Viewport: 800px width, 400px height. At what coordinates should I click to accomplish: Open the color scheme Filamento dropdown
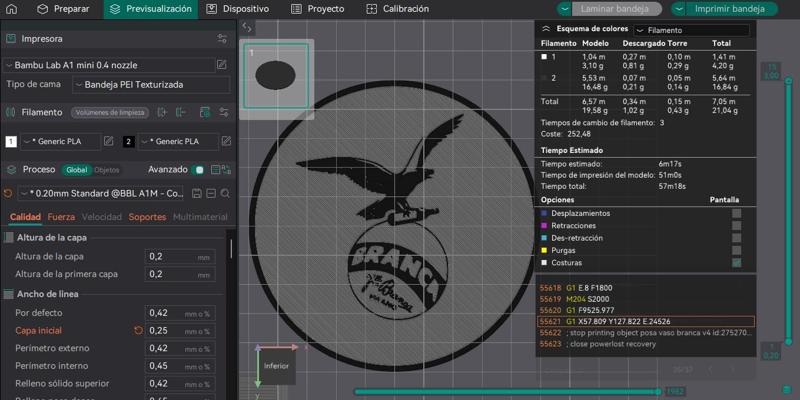tap(692, 30)
